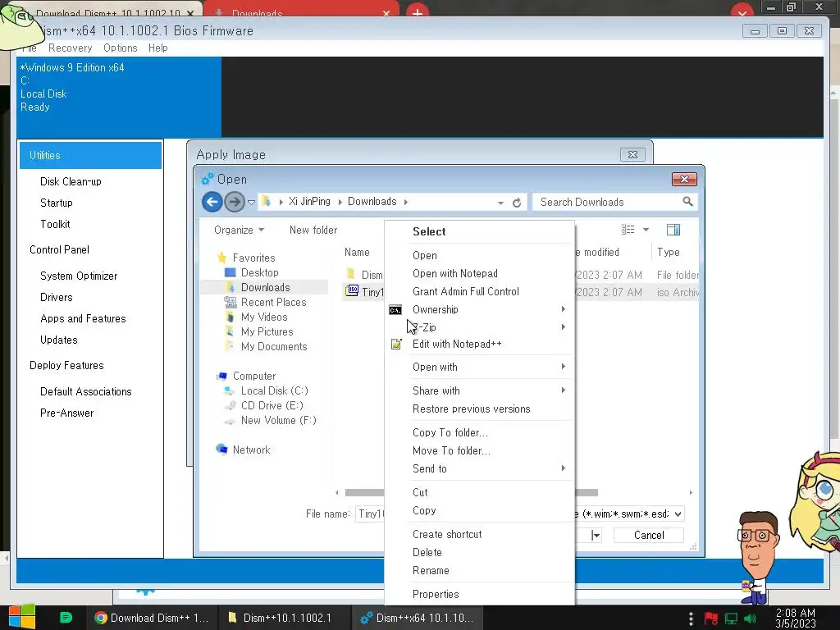Click the Ownership command prompt icon

pos(395,309)
